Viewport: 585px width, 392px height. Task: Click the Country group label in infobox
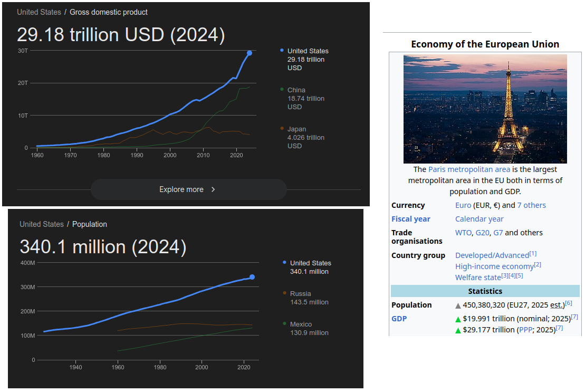click(418, 255)
